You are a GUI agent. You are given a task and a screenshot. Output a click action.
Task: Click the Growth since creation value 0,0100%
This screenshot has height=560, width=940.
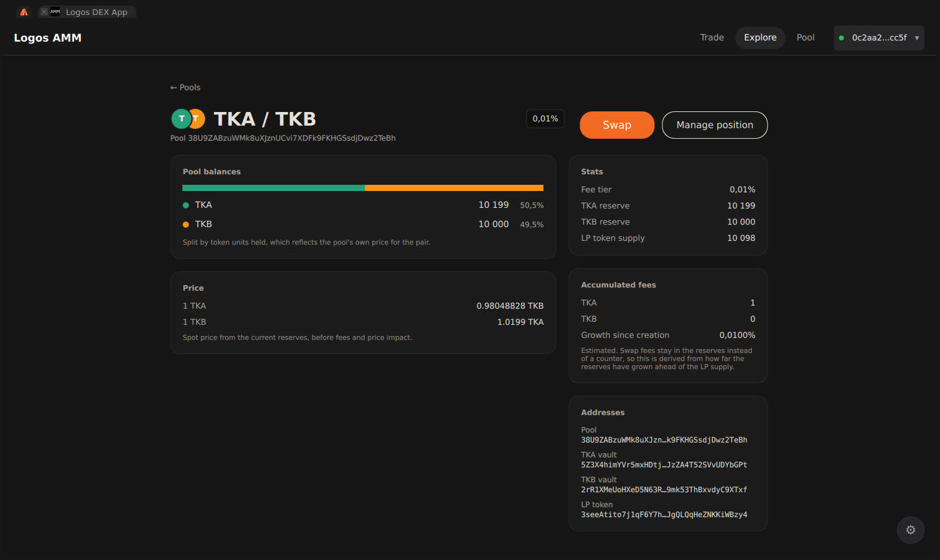(x=738, y=335)
